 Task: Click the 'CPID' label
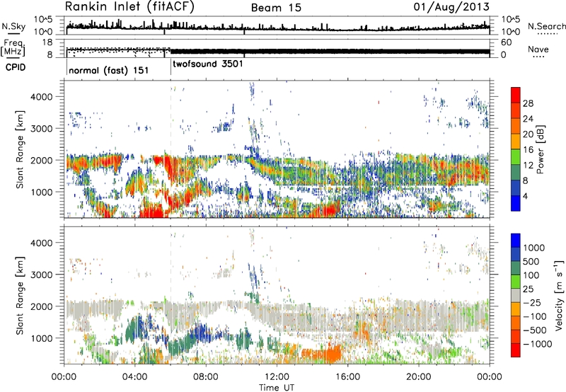(x=16, y=67)
